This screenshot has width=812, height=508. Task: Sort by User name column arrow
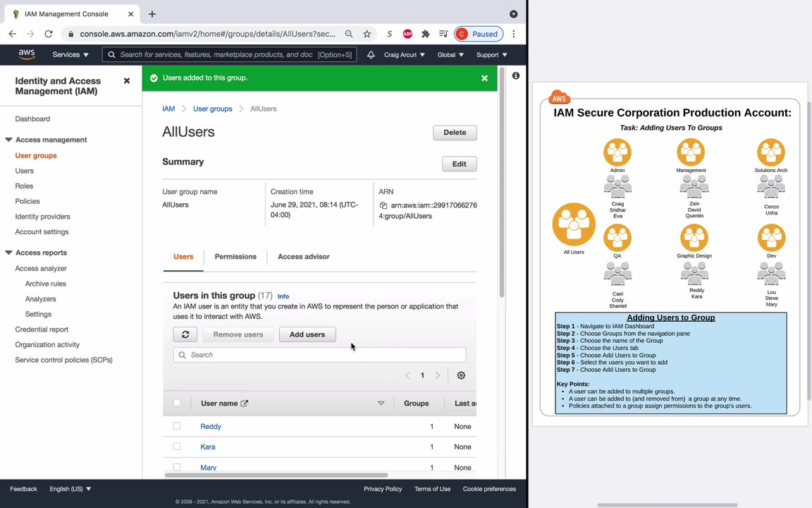[x=381, y=404]
